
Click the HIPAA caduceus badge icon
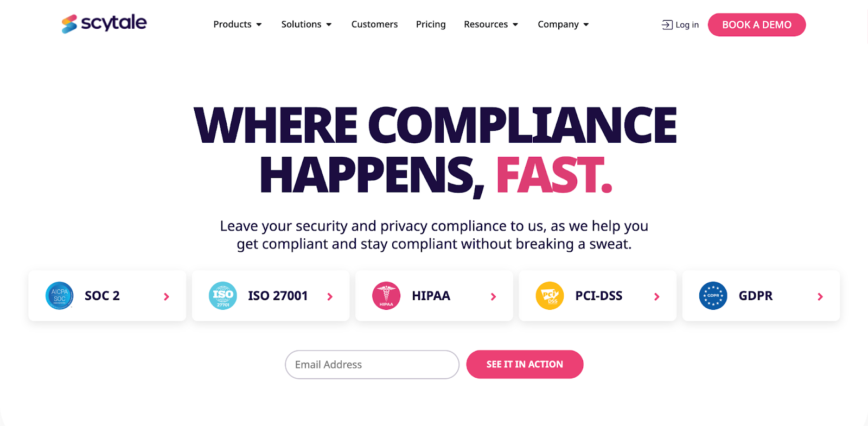click(386, 296)
